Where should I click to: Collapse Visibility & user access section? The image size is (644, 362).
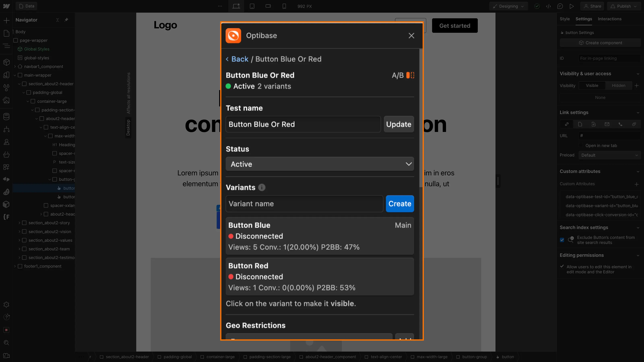638,74
